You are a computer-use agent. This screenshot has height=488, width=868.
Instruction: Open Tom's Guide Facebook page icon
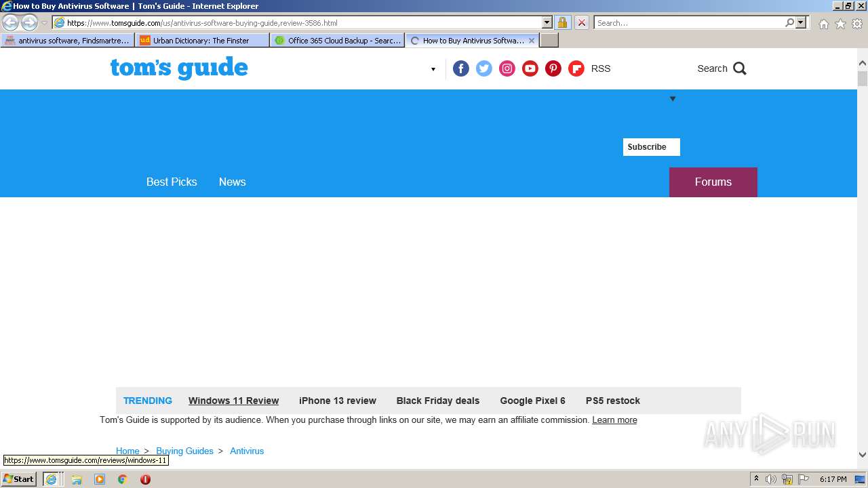(460, 68)
